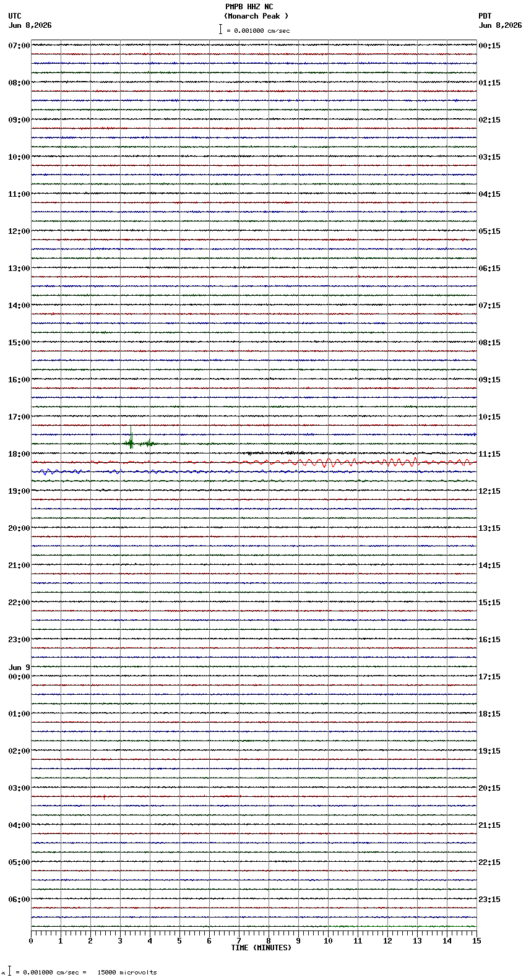Viewport: 526px width, 980px height.
Task: Click the "PDT" header label
Action: pos(485,16)
